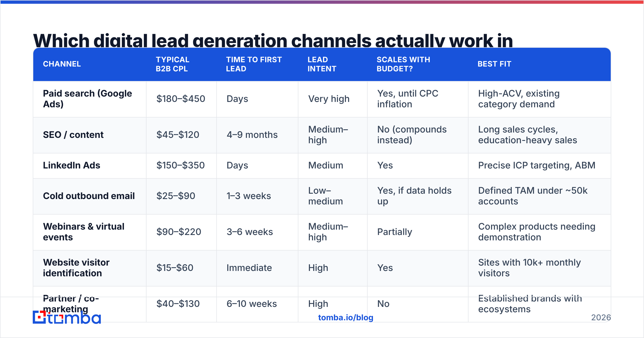The width and height of the screenshot is (644, 338).
Task: Click the tomba logo
Action: [x=67, y=317]
